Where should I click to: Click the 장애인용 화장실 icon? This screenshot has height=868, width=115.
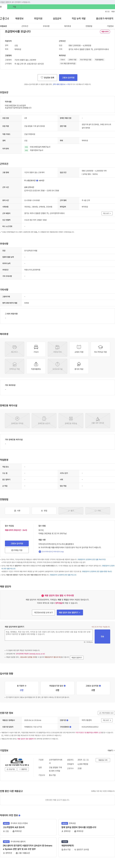pos(71,421)
